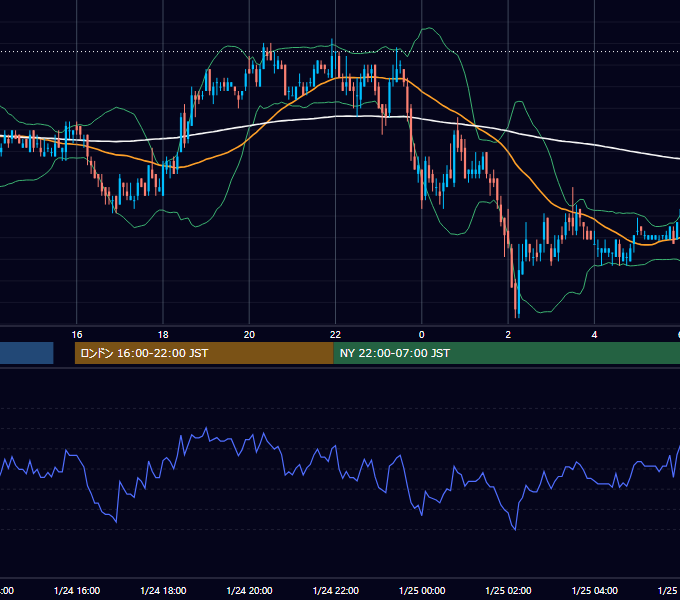Click the 22 hour label on price chart
The height and width of the screenshot is (600, 680).
pyautogui.click(x=335, y=335)
